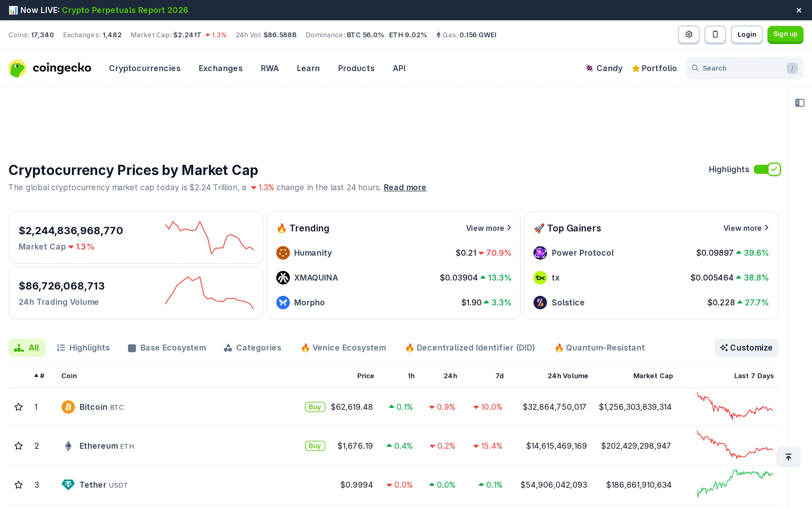This screenshot has height=508, width=812.
Task: Click the Buy button for Bitcoin
Action: [315, 407]
